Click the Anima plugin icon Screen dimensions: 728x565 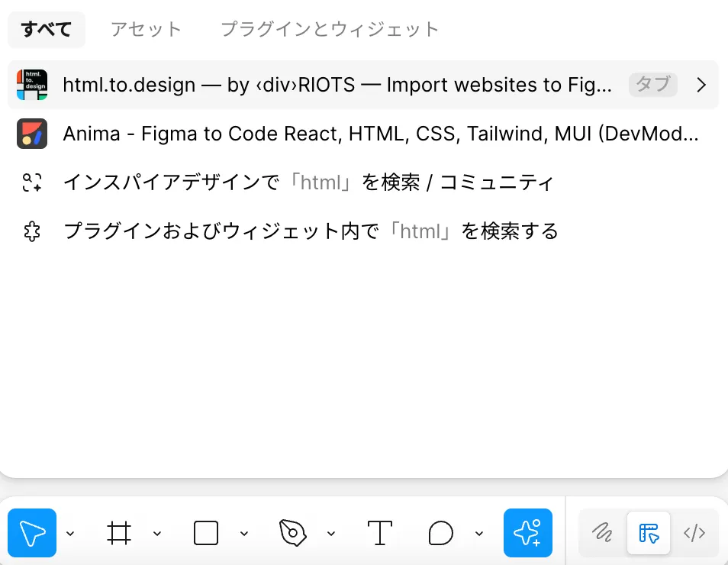32,134
